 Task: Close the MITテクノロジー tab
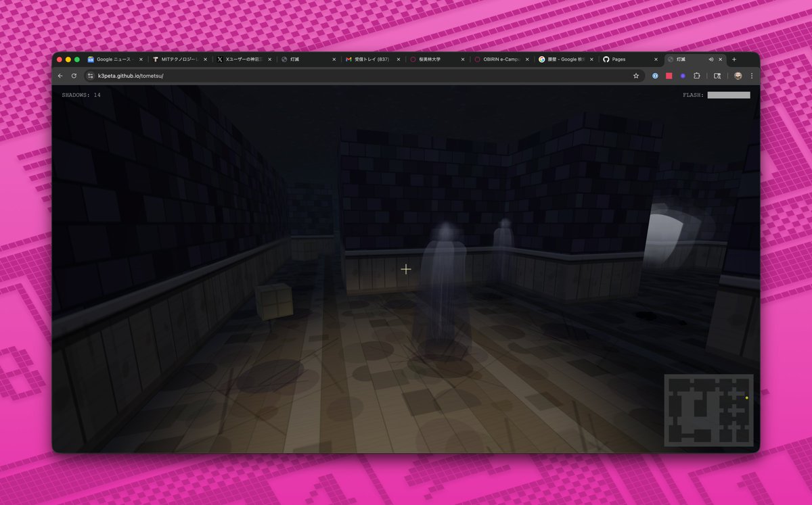(204, 59)
